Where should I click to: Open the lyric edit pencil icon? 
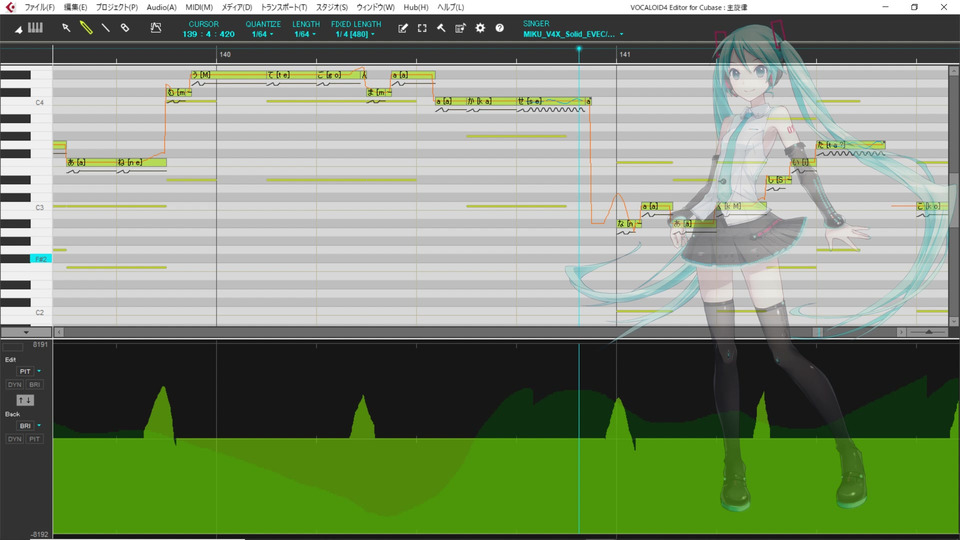tap(402, 28)
